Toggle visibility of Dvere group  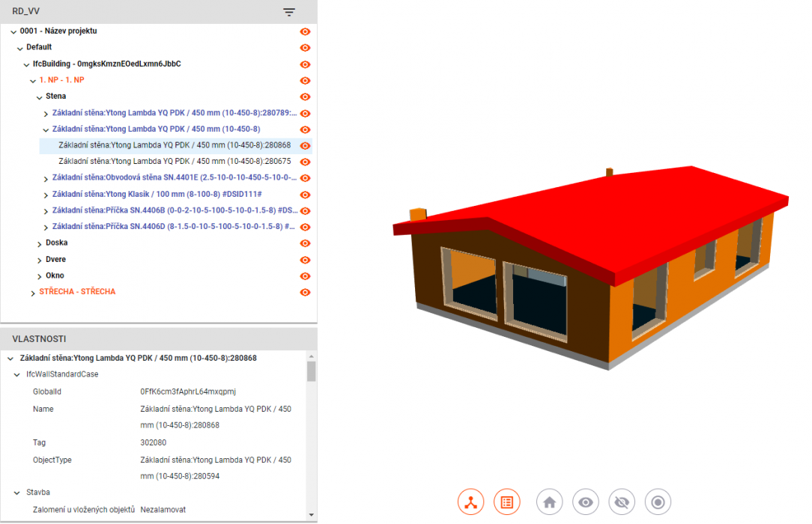coord(306,260)
